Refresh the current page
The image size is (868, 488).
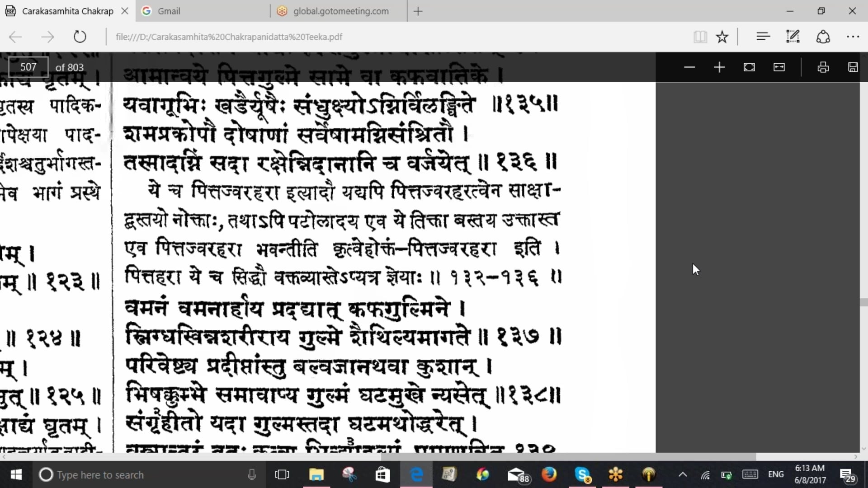pos(80,37)
